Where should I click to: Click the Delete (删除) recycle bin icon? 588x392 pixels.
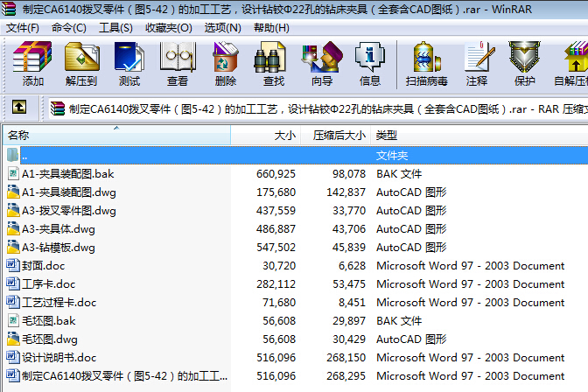click(x=226, y=57)
